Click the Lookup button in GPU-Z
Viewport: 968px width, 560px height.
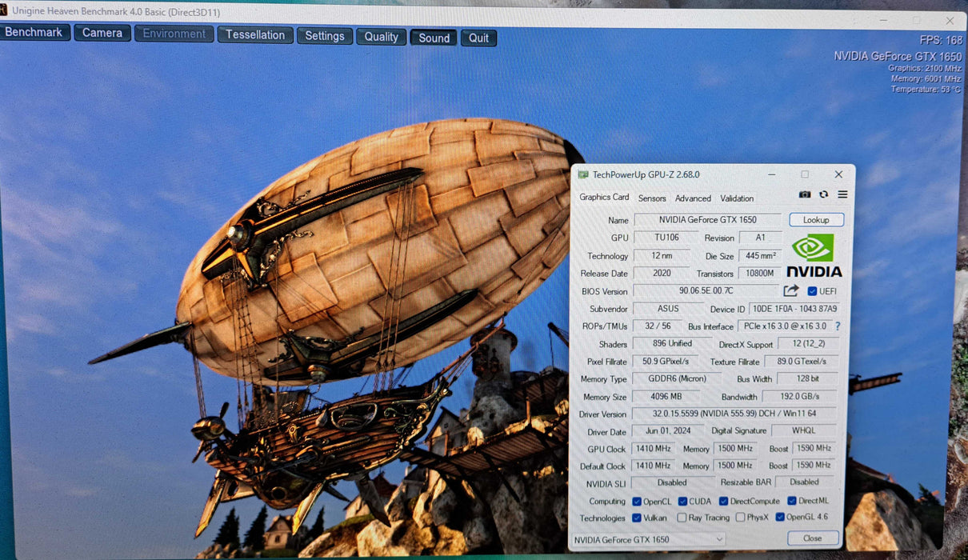tap(816, 219)
